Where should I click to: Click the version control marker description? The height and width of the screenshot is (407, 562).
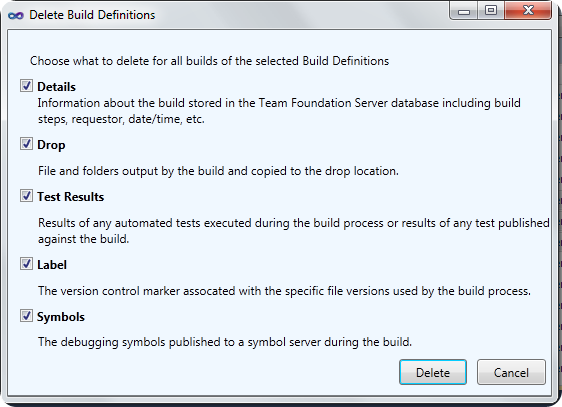(284, 291)
